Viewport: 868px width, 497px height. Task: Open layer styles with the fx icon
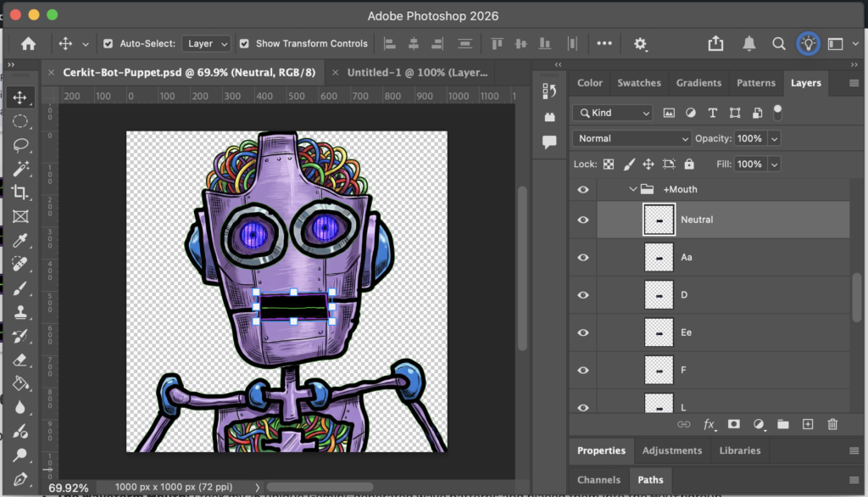click(x=709, y=424)
